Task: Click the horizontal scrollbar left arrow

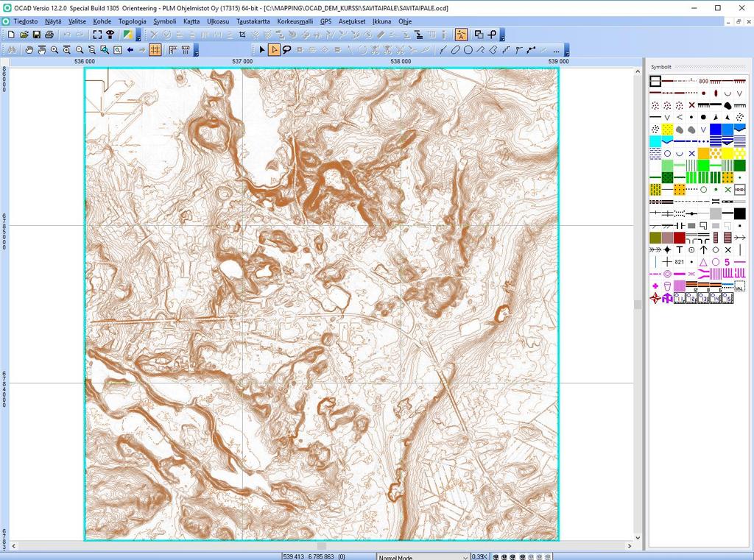Action: pyautogui.click(x=13, y=546)
